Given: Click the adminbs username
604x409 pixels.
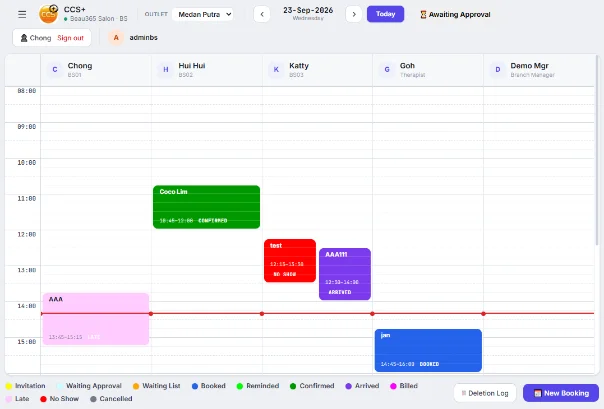Looking at the screenshot, I should click(143, 38).
